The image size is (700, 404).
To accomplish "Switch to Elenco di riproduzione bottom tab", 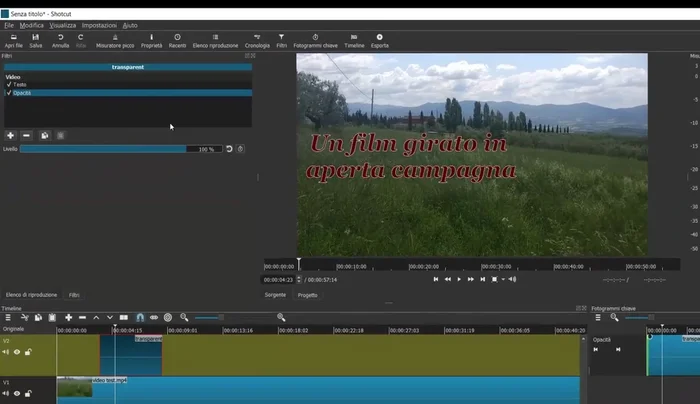I will click(31, 295).
